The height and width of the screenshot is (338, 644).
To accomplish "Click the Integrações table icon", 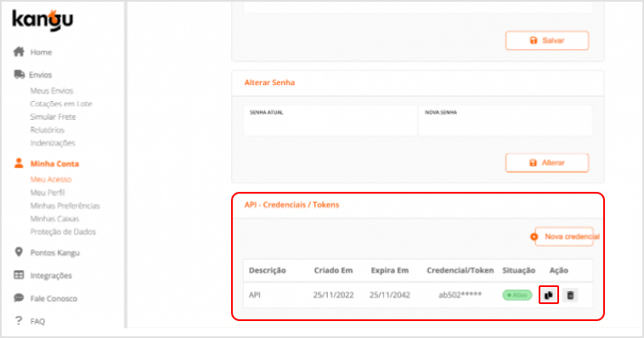I will (19, 275).
